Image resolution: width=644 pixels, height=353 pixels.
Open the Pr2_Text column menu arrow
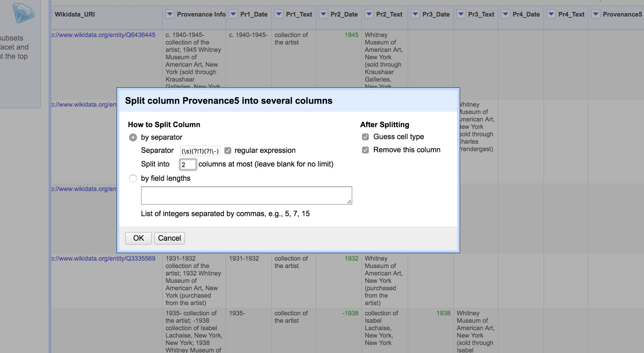[369, 14]
